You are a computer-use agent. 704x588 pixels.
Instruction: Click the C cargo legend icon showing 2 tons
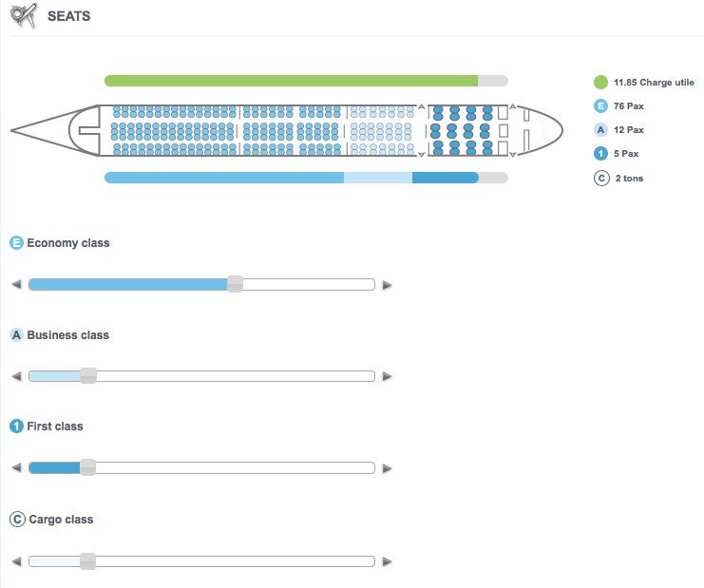pyautogui.click(x=601, y=179)
